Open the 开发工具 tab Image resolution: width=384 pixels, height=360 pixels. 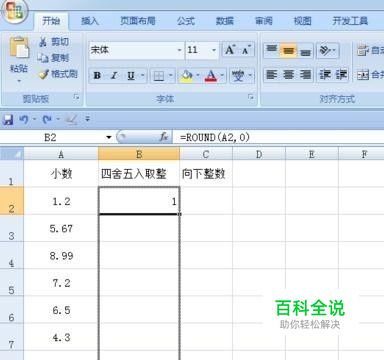tap(350, 21)
